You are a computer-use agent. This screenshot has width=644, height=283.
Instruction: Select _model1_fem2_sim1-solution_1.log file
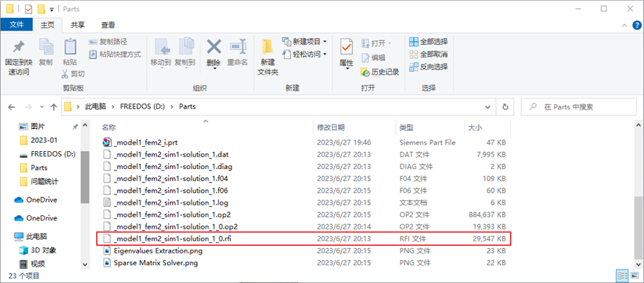point(304,203)
